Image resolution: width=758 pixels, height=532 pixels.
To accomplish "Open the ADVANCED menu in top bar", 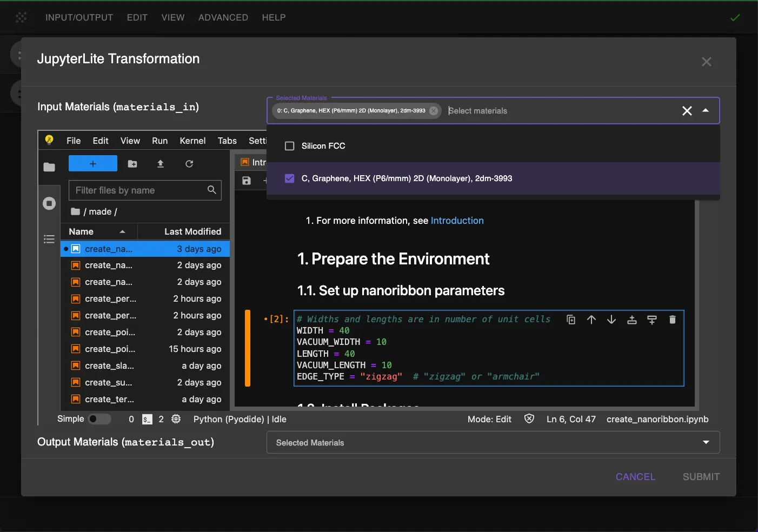I will coord(223,17).
